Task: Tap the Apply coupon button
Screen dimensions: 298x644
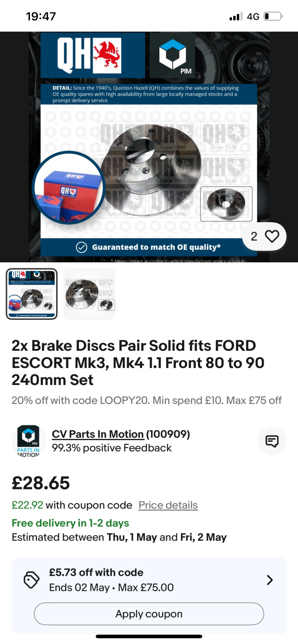Action: click(149, 614)
